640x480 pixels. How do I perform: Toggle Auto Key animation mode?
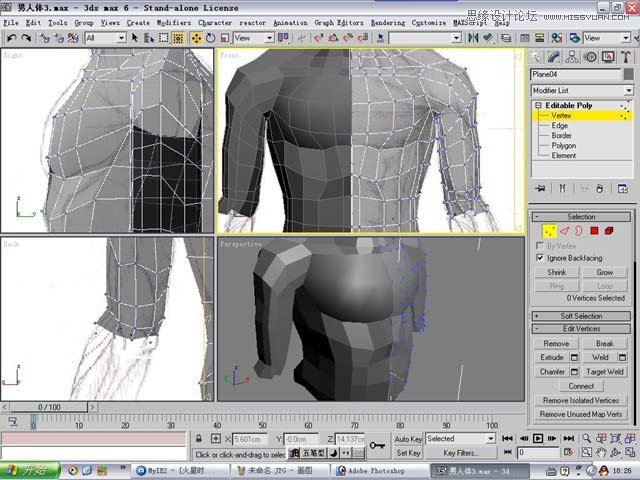pyautogui.click(x=408, y=439)
